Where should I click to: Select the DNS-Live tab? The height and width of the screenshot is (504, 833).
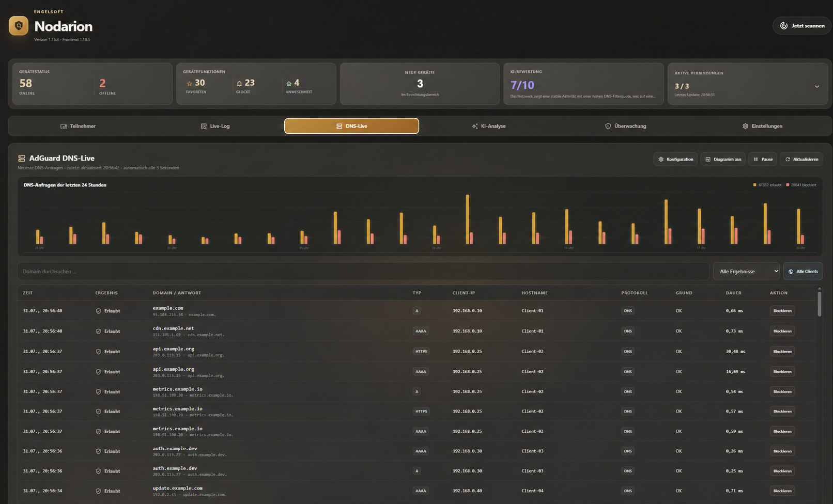[351, 126]
